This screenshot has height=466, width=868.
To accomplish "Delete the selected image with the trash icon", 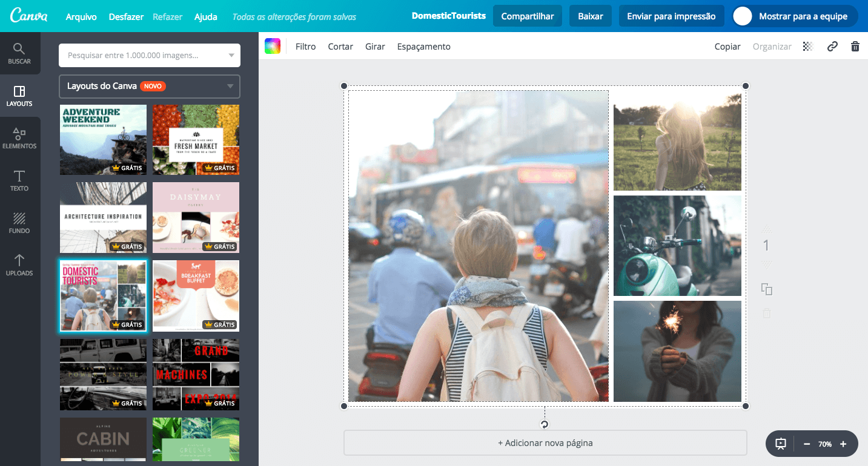I will (855, 46).
